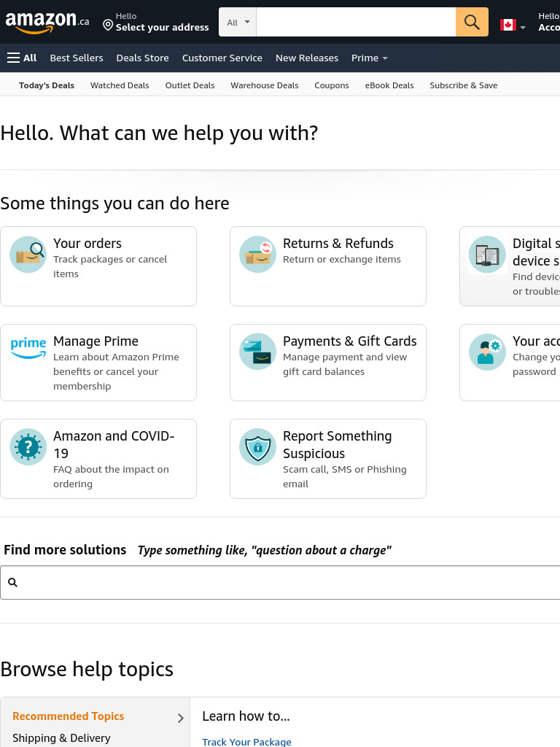Screen dimensions: 560x747
Task: Click the orange search magnifier button
Action: [x=472, y=22]
